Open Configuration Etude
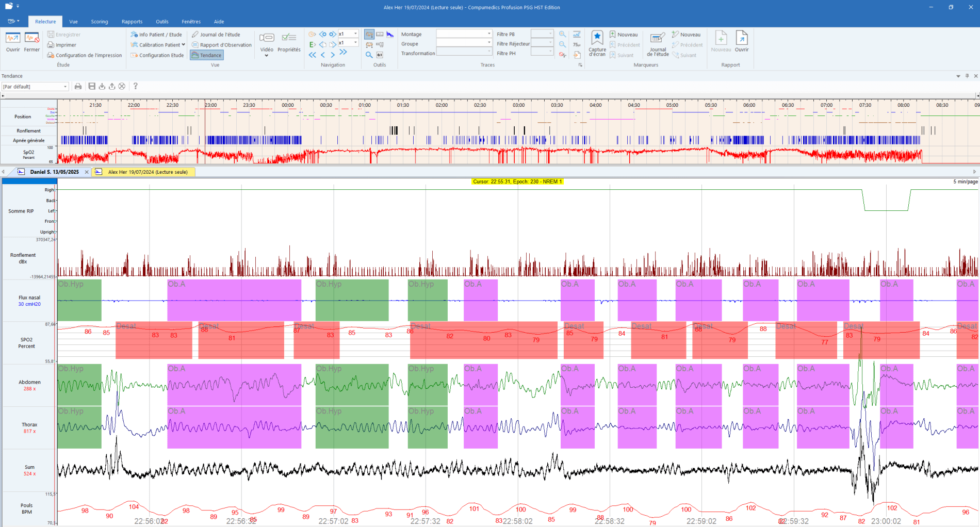This screenshot has width=980, height=527. point(157,55)
